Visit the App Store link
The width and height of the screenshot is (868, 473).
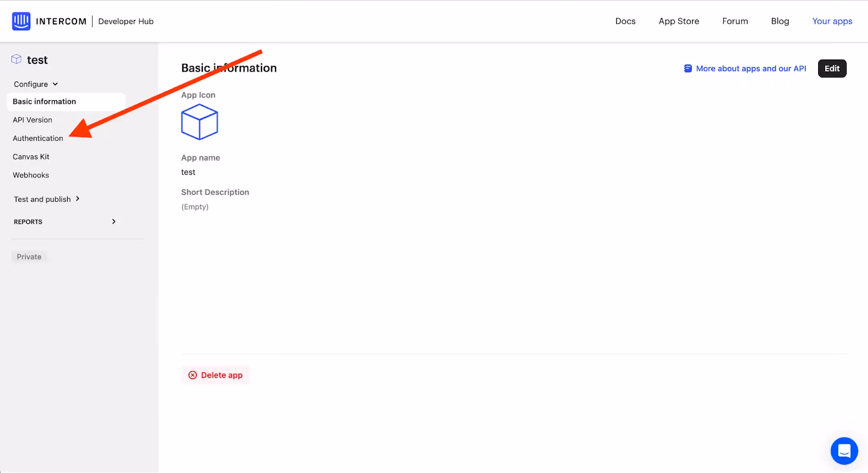point(679,21)
